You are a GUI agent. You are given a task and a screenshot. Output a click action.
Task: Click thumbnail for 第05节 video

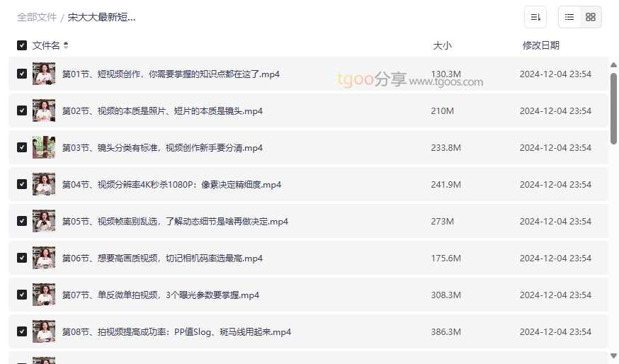point(44,221)
